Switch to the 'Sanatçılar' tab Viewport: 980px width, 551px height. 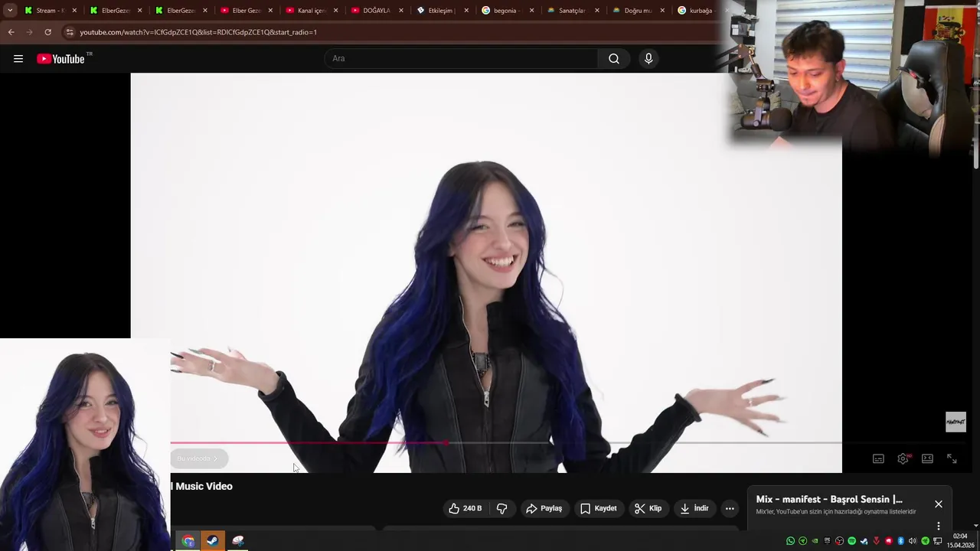coord(573,11)
